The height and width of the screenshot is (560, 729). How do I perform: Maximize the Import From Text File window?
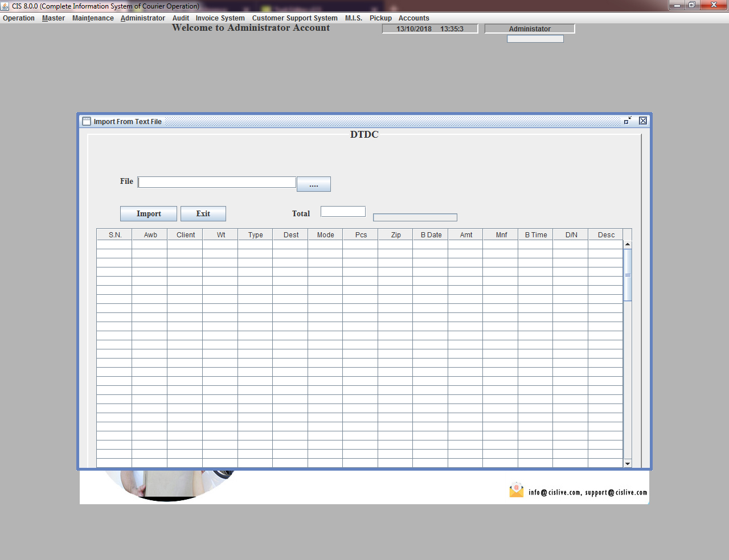[x=628, y=121]
